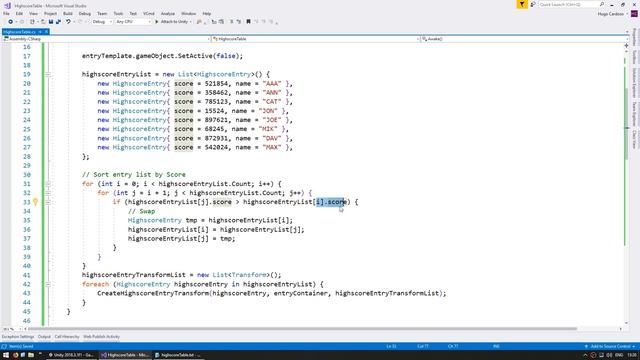Pin the HighscoreTable.cs tab
The image size is (640, 360).
point(40,31)
